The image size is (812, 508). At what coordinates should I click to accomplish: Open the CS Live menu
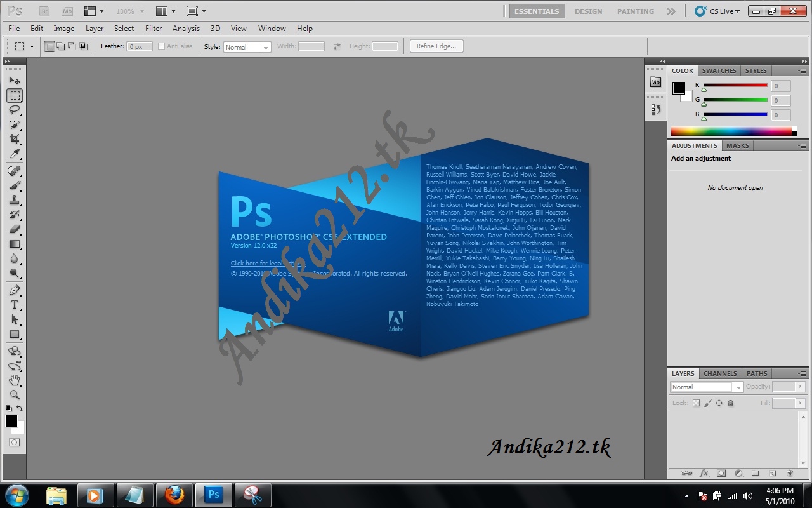[717, 11]
